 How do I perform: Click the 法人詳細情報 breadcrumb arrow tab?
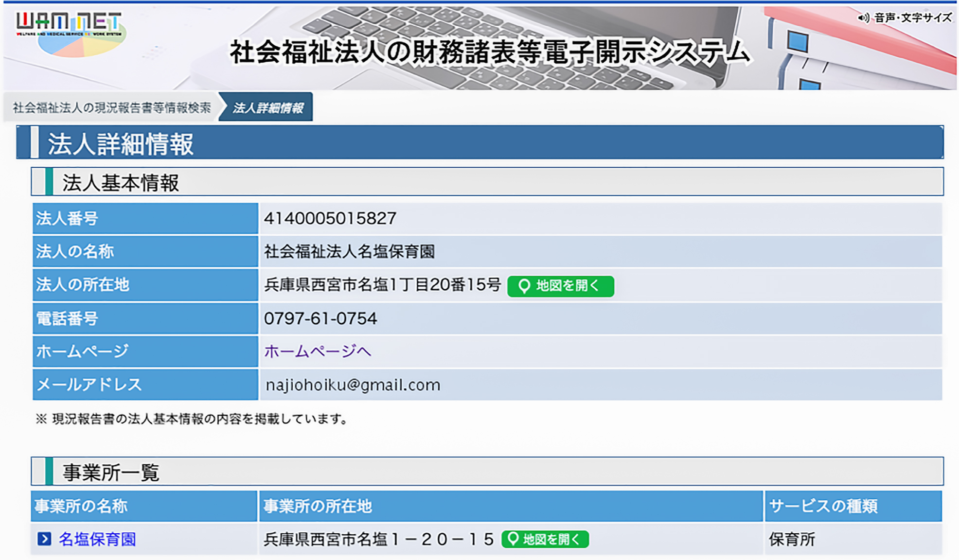[x=269, y=108]
